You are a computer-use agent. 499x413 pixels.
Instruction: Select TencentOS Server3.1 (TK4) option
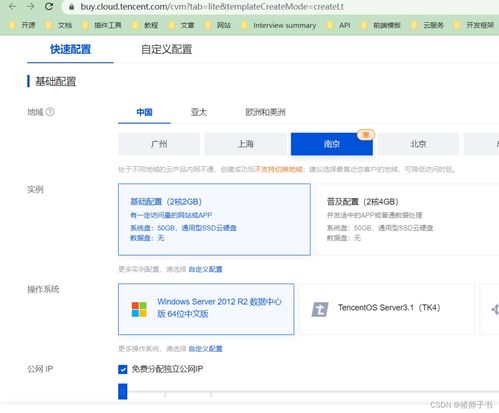[x=387, y=309]
